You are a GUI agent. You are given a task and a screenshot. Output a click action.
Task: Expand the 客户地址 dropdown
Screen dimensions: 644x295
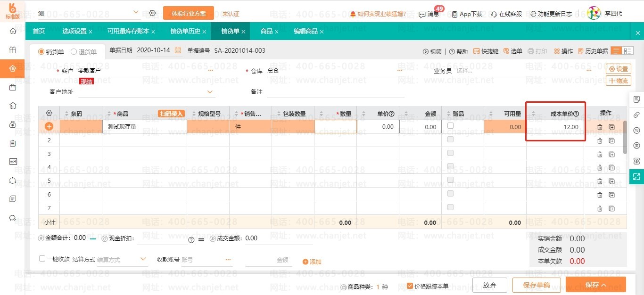(210, 92)
